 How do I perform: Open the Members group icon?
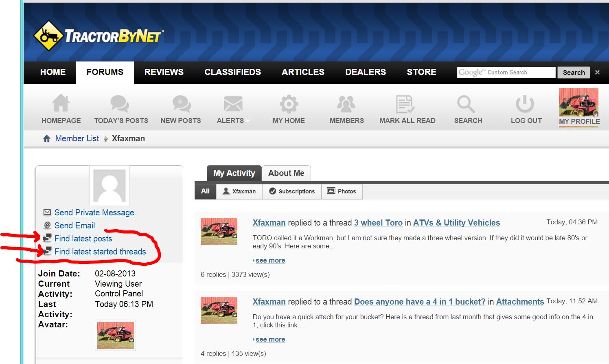pyautogui.click(x=346, y=103)
